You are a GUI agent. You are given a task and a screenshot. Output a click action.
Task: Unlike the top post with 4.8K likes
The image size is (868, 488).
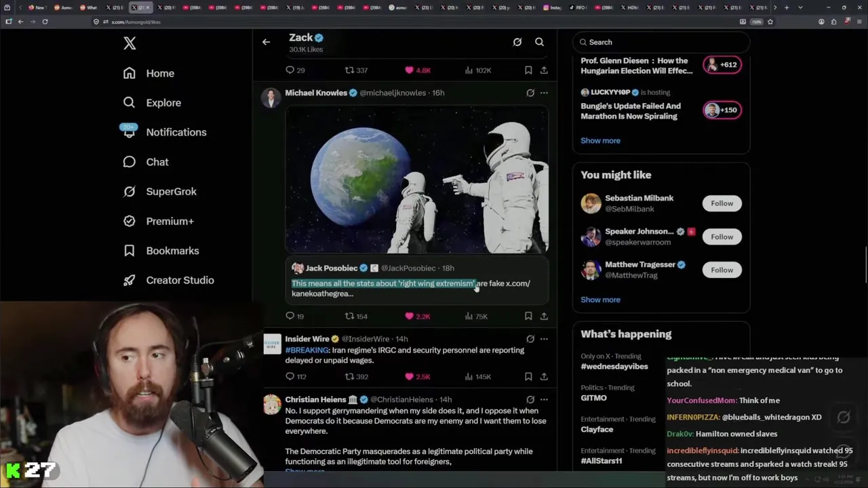(417, 70)
